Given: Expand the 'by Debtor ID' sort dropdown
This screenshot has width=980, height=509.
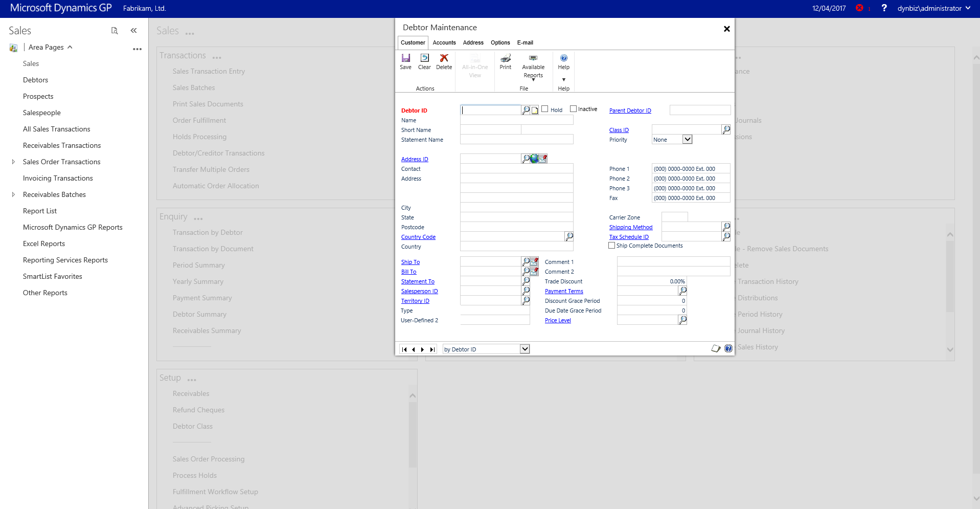Looking at the screenshot, I should (525, 349).
